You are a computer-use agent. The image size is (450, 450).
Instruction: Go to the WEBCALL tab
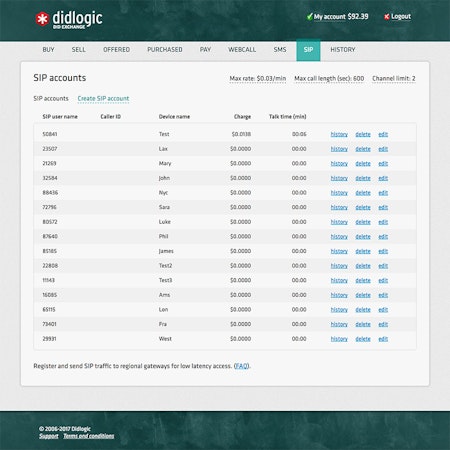point(242,50)
